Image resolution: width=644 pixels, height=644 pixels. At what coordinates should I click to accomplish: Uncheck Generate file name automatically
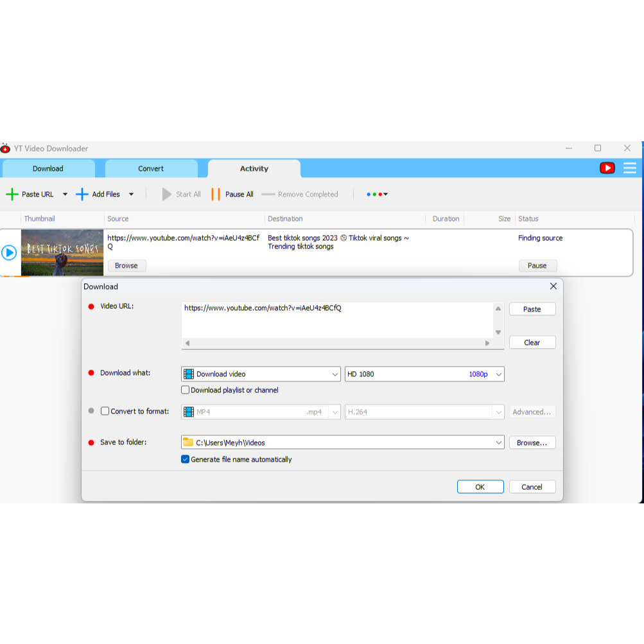[x=186, y=460]
